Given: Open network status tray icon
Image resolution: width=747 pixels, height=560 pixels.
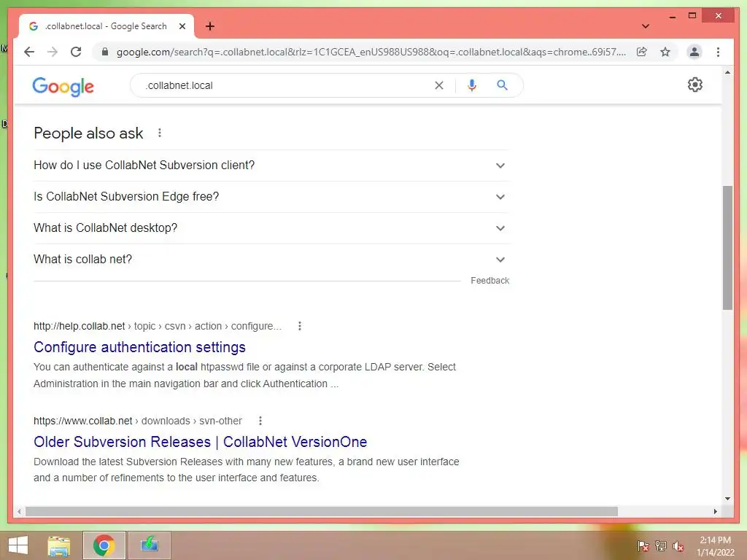Looking at the screenshot, I should point(661,546).
